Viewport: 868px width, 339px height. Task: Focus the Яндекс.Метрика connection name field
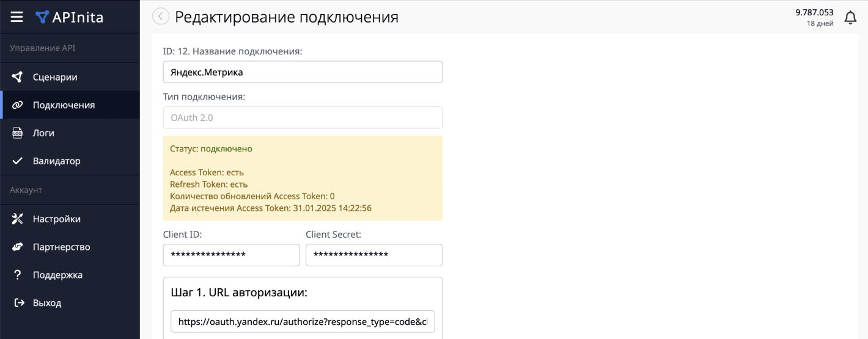(303, 72)
